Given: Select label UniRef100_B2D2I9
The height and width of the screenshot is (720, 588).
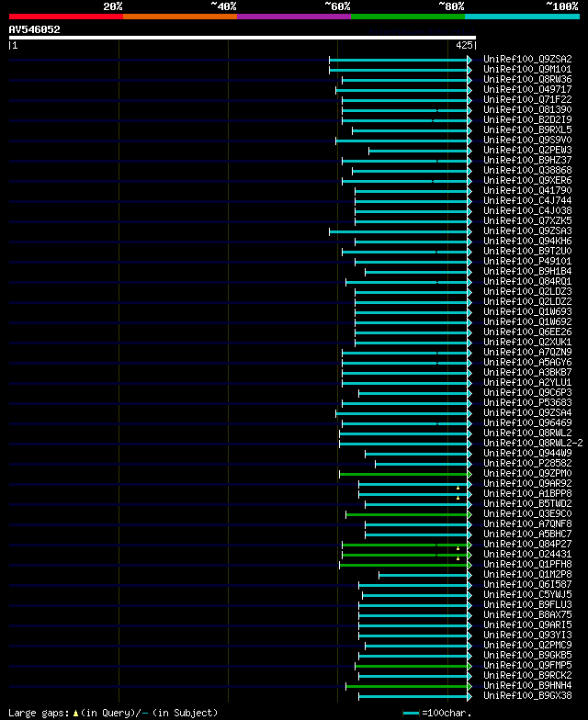Looking at the screenshot, I should pos(527,119).
